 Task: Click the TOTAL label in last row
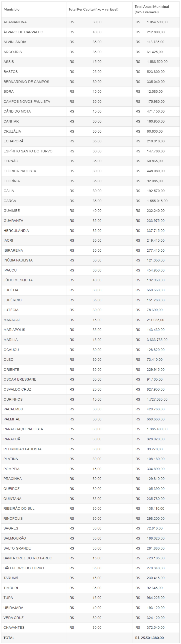(9, 638)
